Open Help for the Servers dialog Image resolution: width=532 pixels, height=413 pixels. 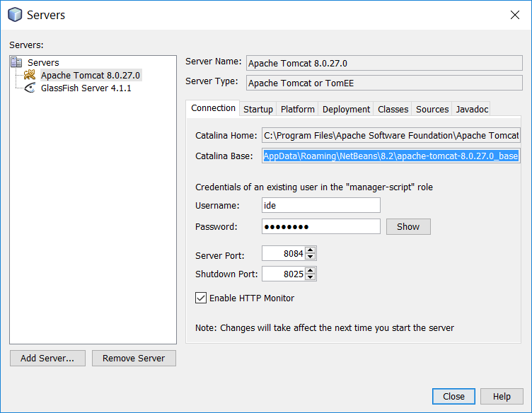[502, 397]
